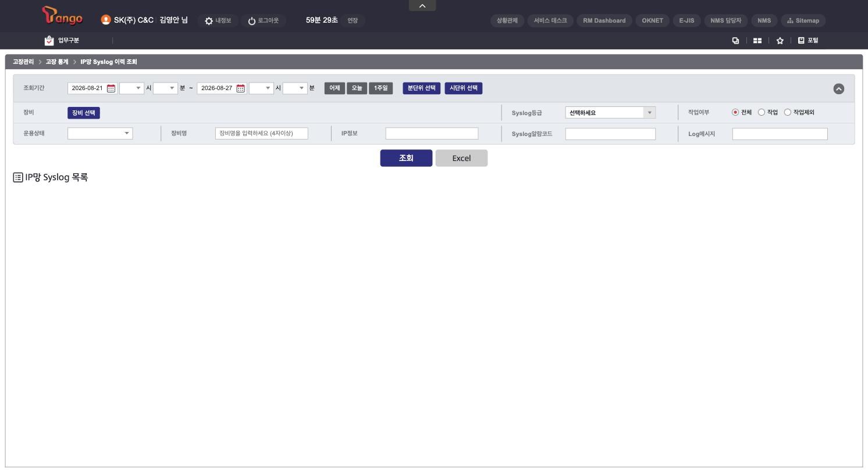
Task: Open the Syslog등급 dropdown
Action: point(610,113)
